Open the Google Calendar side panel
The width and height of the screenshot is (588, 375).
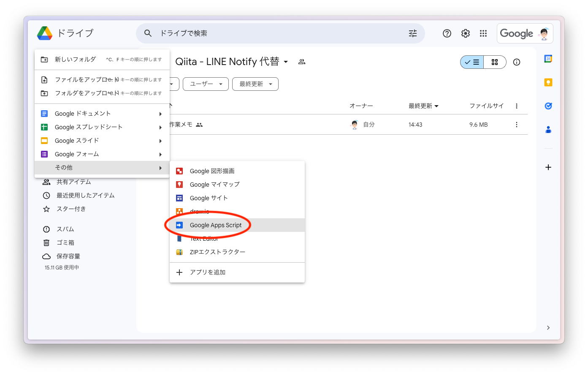[548, 59]
